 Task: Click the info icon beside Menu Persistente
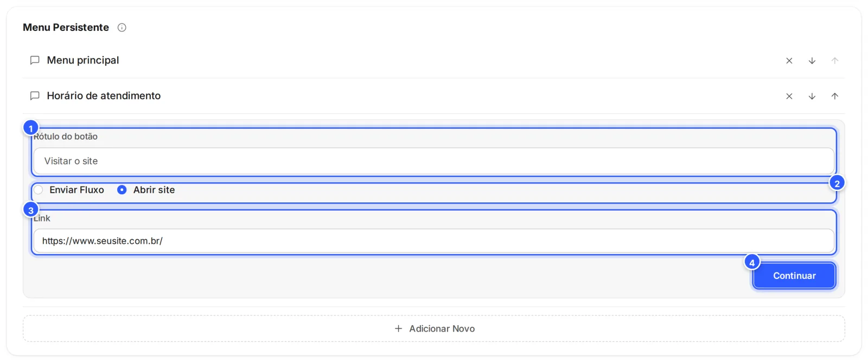pyautogui.click(x=122, y=28)
